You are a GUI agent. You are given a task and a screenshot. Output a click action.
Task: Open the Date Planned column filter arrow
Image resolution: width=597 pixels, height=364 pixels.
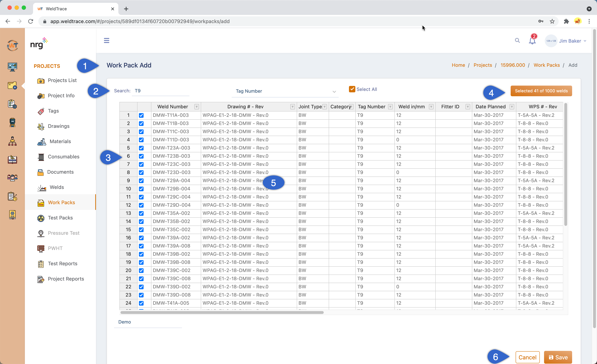tap(512, 107)
